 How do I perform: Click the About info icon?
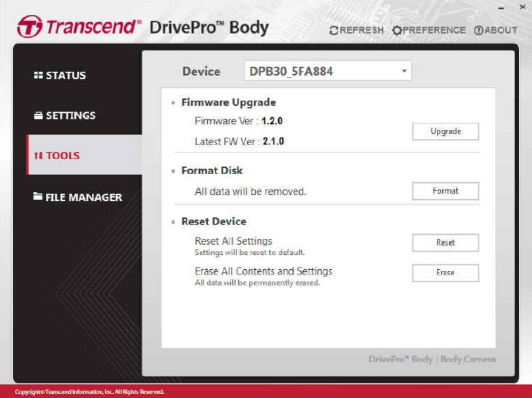(479, 30)
